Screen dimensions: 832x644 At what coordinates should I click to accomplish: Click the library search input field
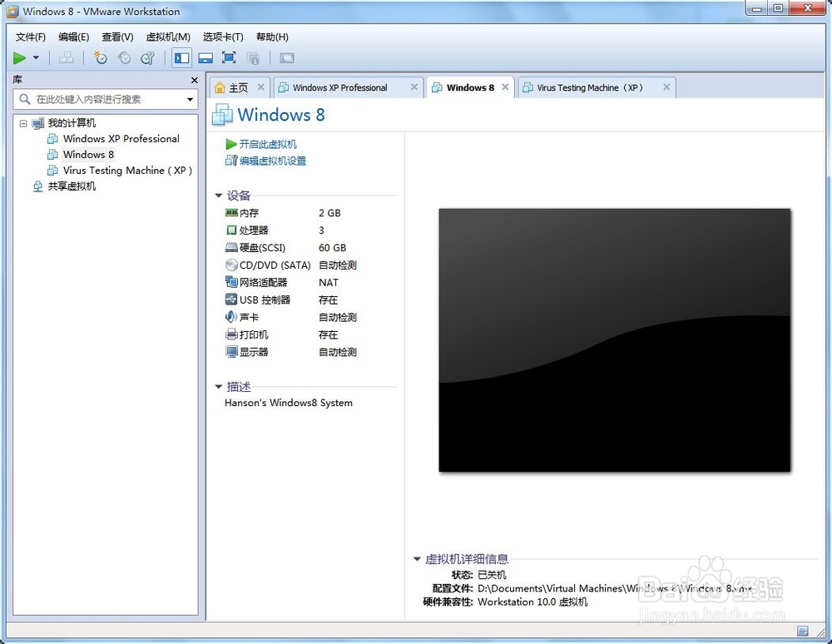[x=106, y=99]
